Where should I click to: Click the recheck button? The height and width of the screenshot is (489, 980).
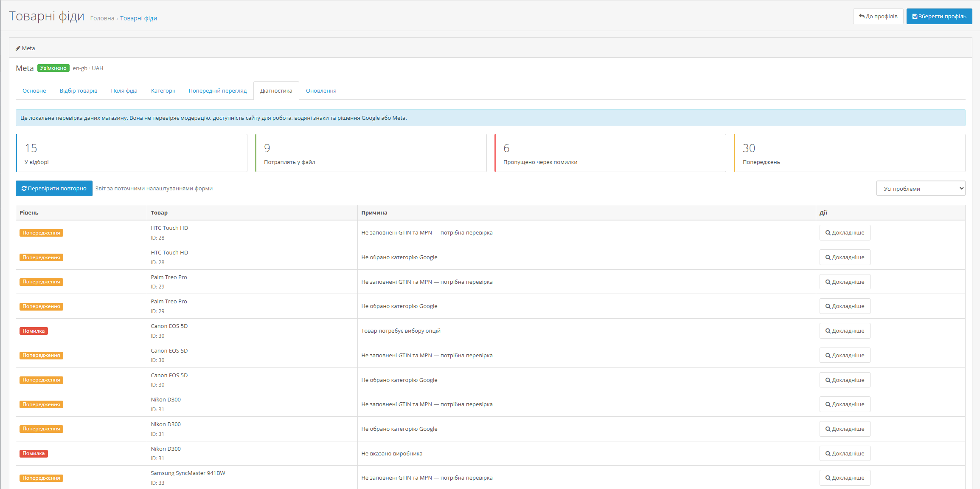click(54, 189)
